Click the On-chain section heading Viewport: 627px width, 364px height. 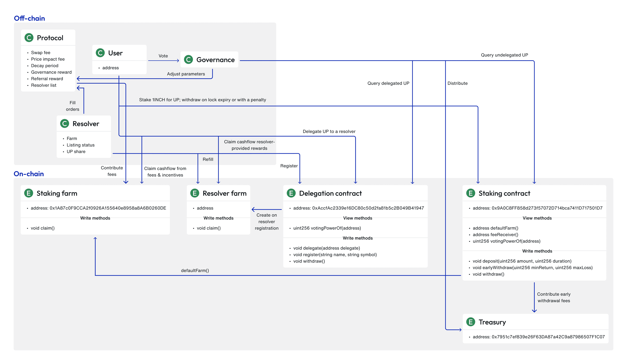(x=29, y=174)
